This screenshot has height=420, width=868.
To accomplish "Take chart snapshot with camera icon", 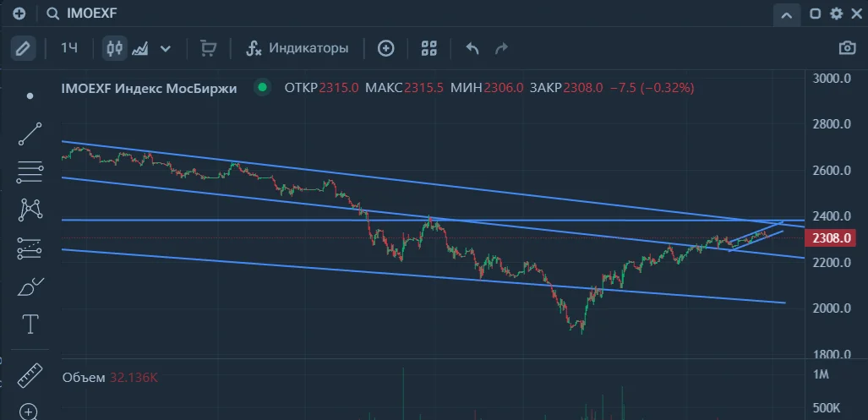I will 848,48.
